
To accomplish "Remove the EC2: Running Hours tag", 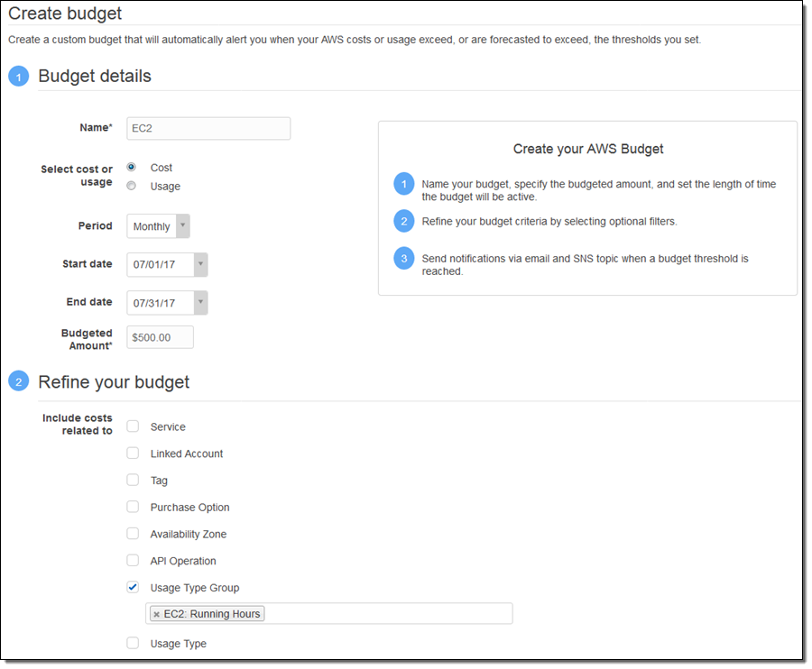I will pyautogui.click(x=157, y=614).
